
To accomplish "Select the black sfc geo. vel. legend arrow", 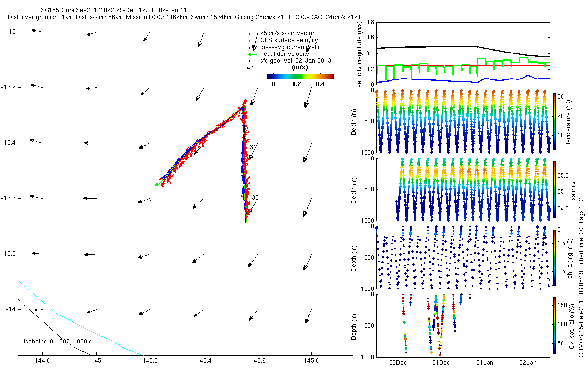I will (x=253, y=61).
